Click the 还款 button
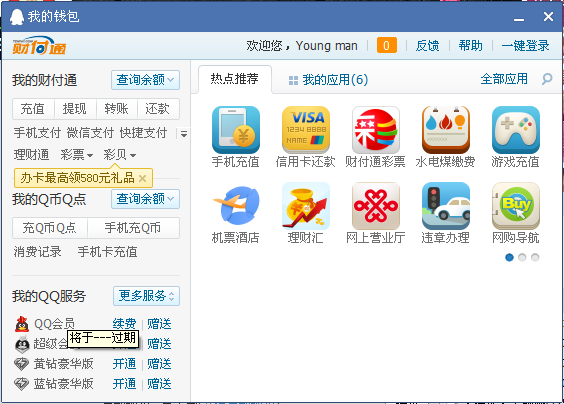Viewport: 564px width, 404px height. point(158,109)
